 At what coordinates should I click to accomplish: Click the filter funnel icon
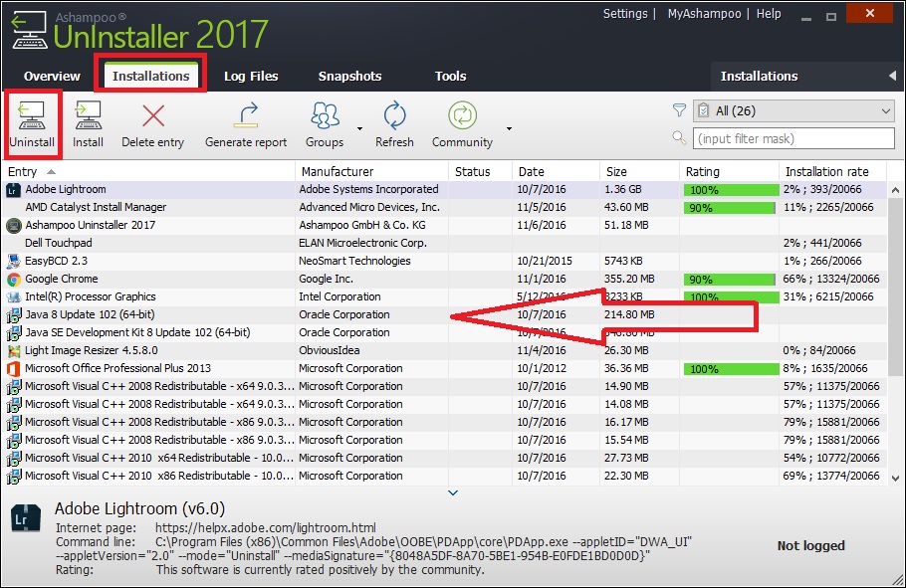pyautogui.click(x=678, y=110)
